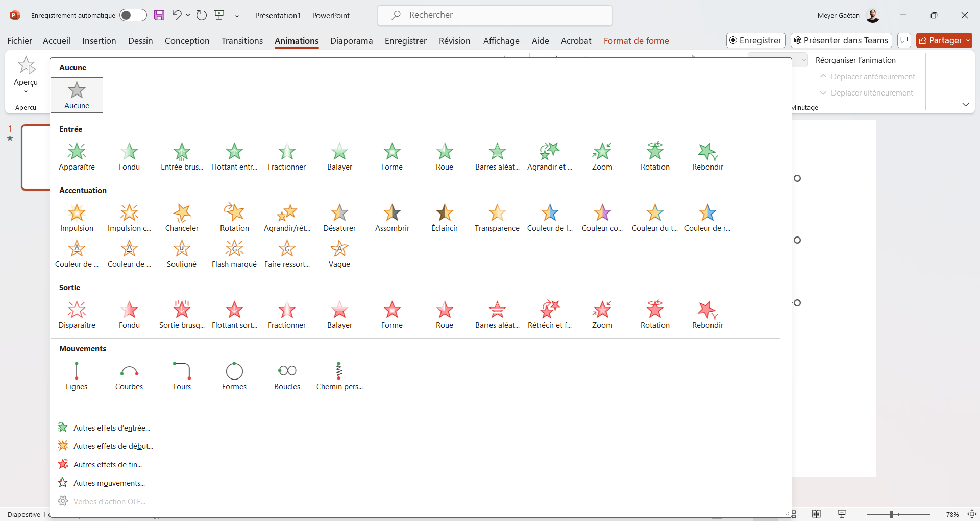Choose the Disparaître exit effect
Screen dimensions: 980x521
pos(77,315)
